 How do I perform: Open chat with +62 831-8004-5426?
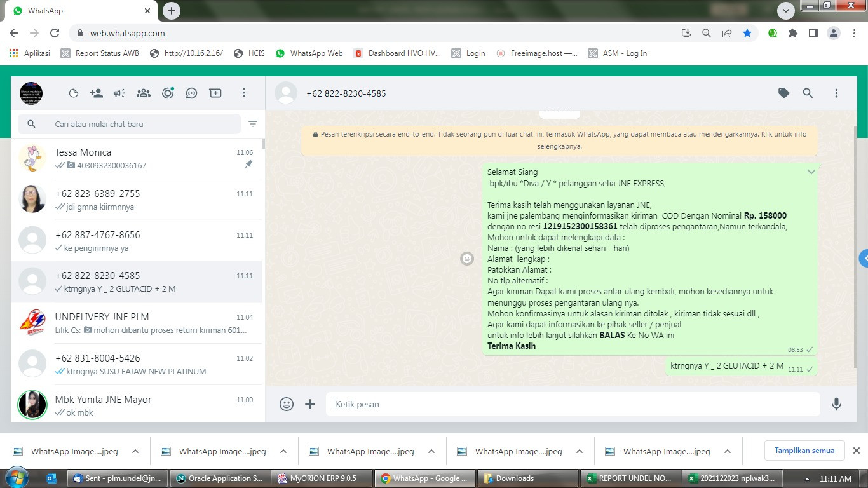tap(137, 364)
